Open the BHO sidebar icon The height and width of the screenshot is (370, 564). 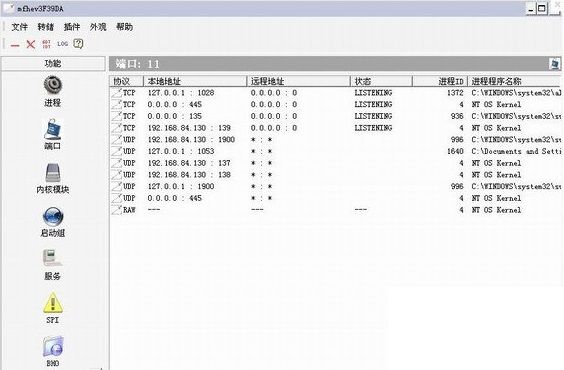(x=53, y=352)
